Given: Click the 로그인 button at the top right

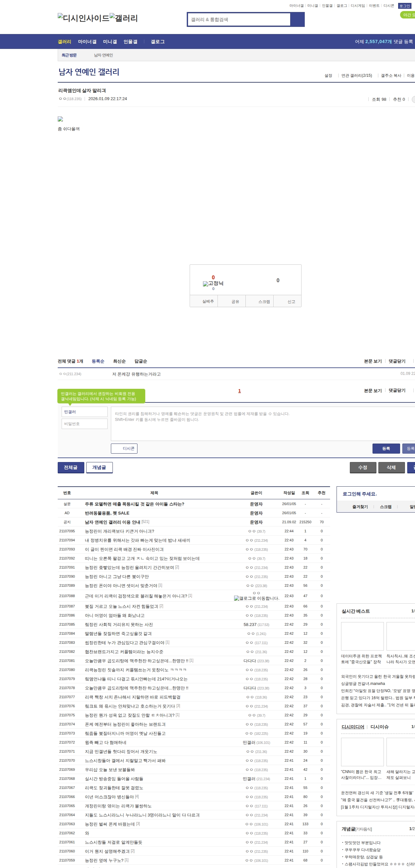Looking at the screenshot, I should click(x=405, y=6).
